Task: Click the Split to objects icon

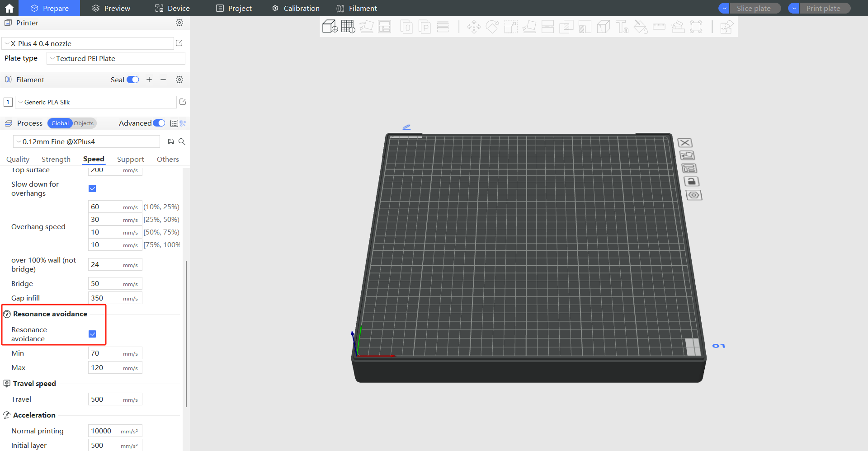Action: point(406,27)
